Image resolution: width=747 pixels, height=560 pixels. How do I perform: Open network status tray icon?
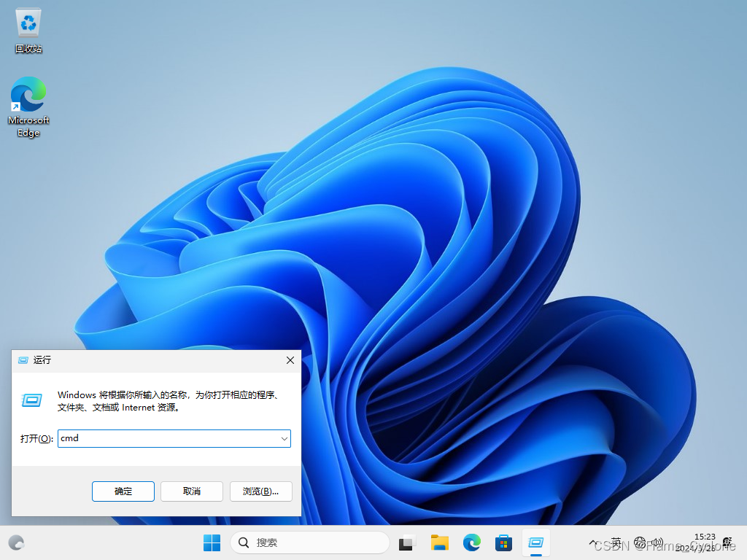640,542
